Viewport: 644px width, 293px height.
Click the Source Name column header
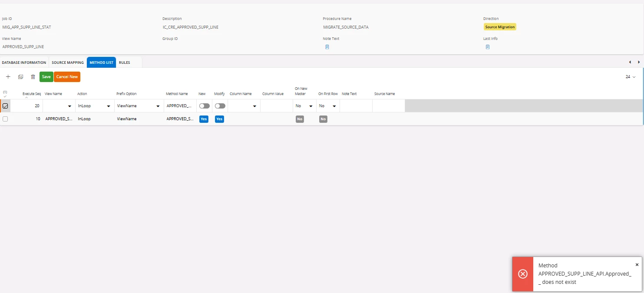(384, 94)
